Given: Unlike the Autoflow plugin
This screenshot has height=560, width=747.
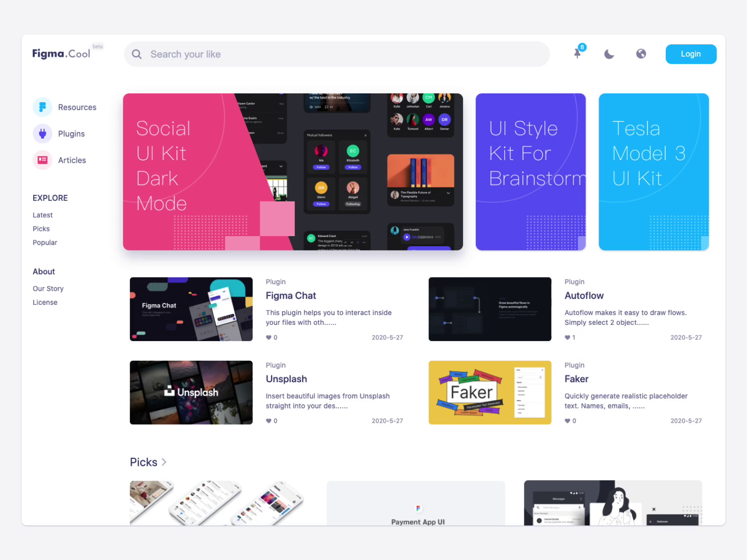Looking at the screenshot, I should (x=567, y=337).
